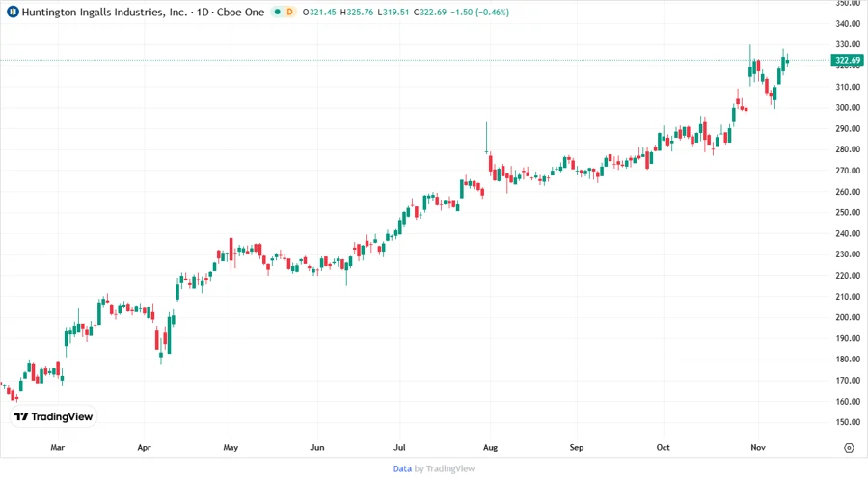This screenshot has height=480, width=868.
Task: Click the Jun label on the time axis
Action: 317,448
